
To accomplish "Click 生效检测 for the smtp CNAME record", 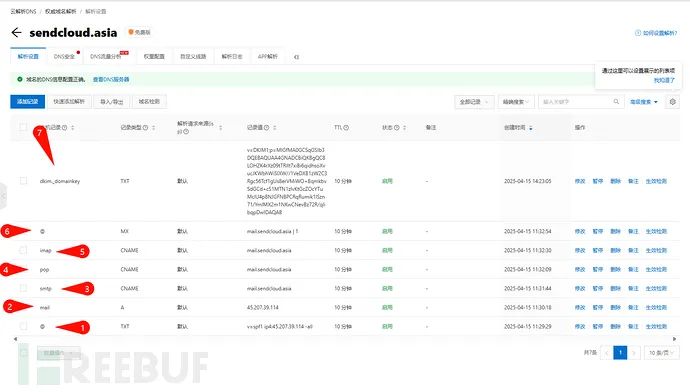I will click(656, 289).
